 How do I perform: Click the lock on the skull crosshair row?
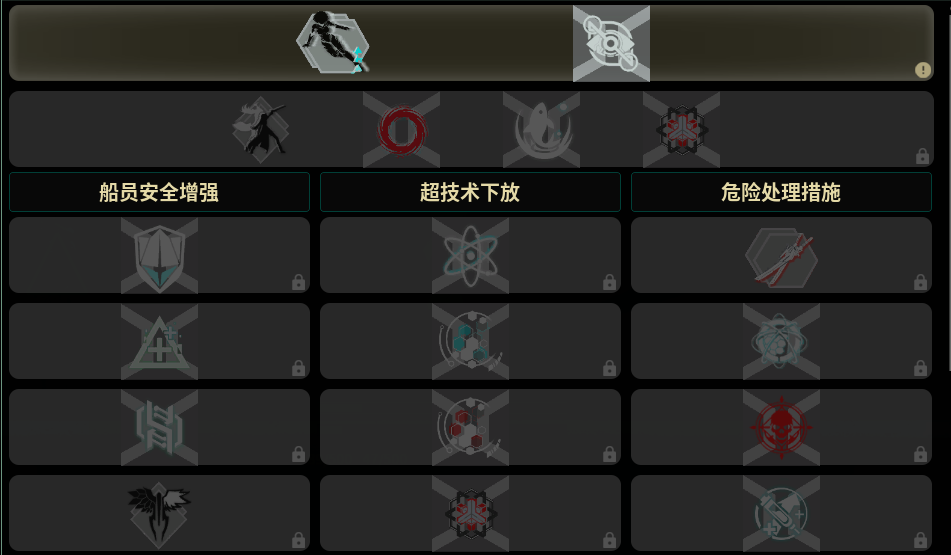(921, 454)
